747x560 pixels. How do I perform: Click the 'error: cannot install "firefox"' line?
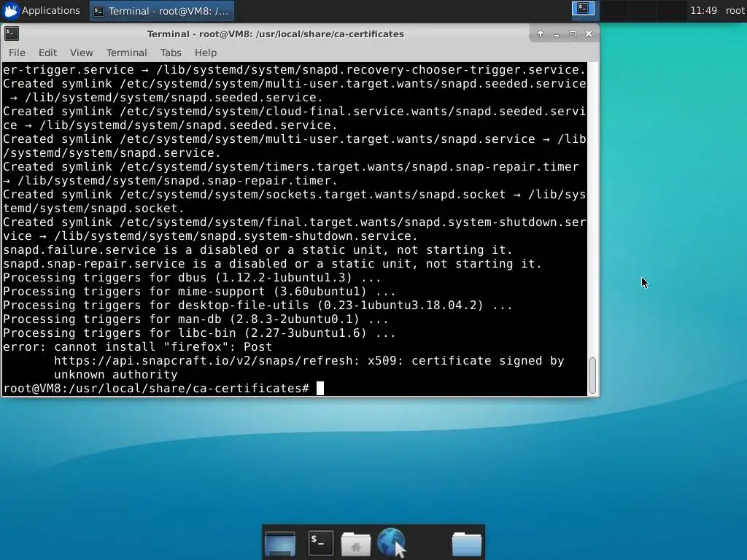tap(138, 347)
